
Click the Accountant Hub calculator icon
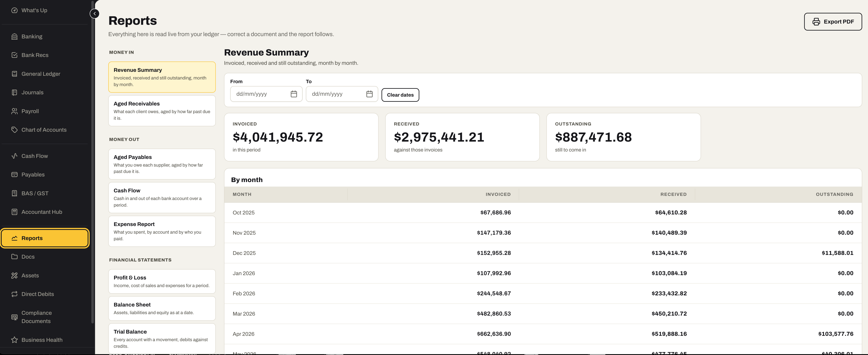14,212
